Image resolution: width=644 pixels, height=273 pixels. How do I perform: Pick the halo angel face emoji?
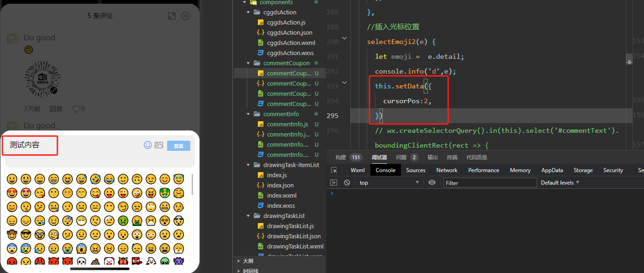(x=178, y=179)
